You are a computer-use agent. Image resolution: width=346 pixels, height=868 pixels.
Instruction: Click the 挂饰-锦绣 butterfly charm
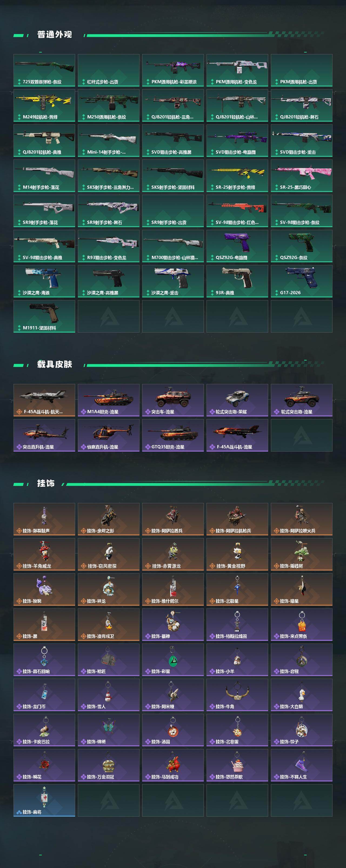(108, 730)
